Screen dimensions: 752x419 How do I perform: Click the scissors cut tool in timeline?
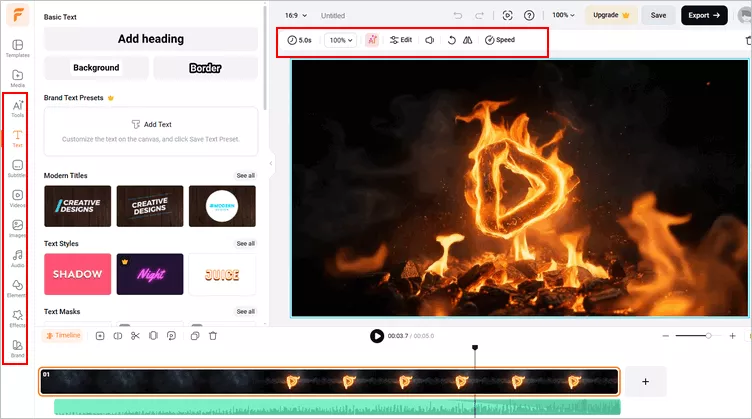pyautogui.click(x=135, y=336)
